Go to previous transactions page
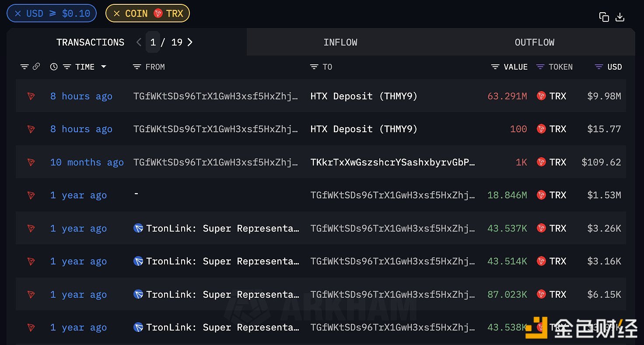 click(139, 42)
